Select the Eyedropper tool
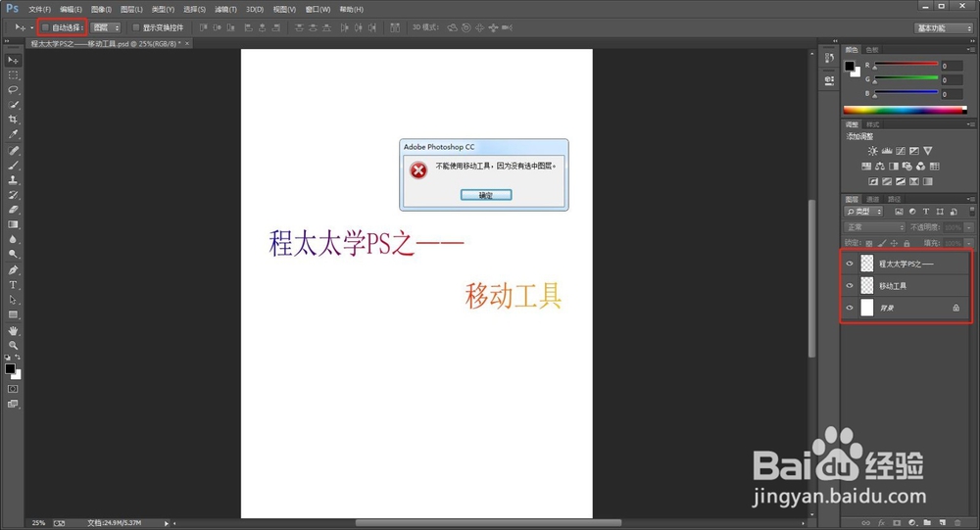Image resolution: width=980 pixels, height=530 pixels. coord(13,134)
